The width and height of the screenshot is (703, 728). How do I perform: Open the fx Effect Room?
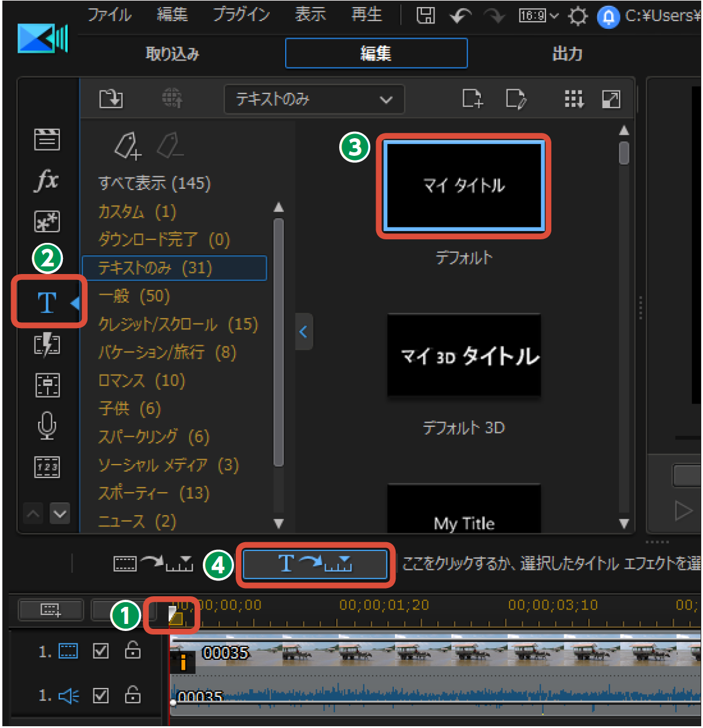coord(47,180)
